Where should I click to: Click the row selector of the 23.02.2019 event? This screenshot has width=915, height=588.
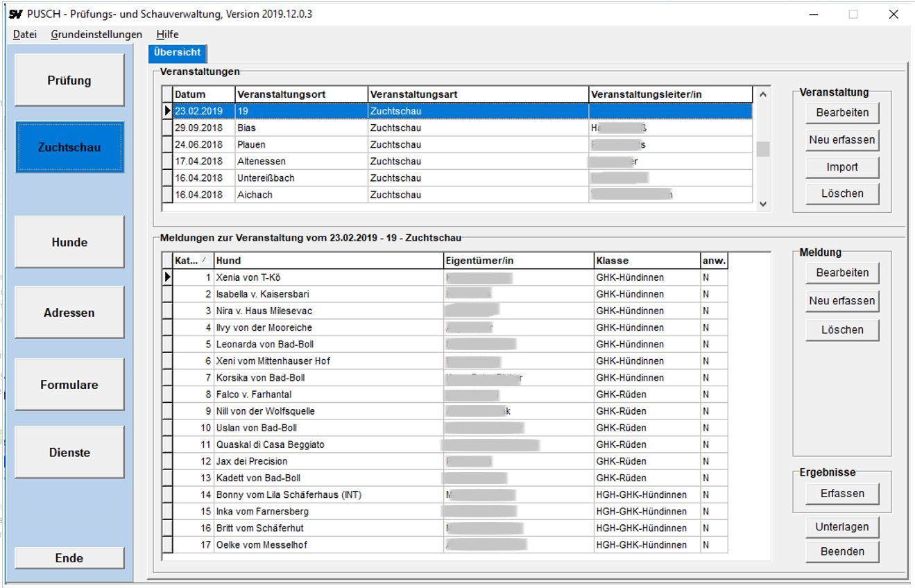coord(166,111)
